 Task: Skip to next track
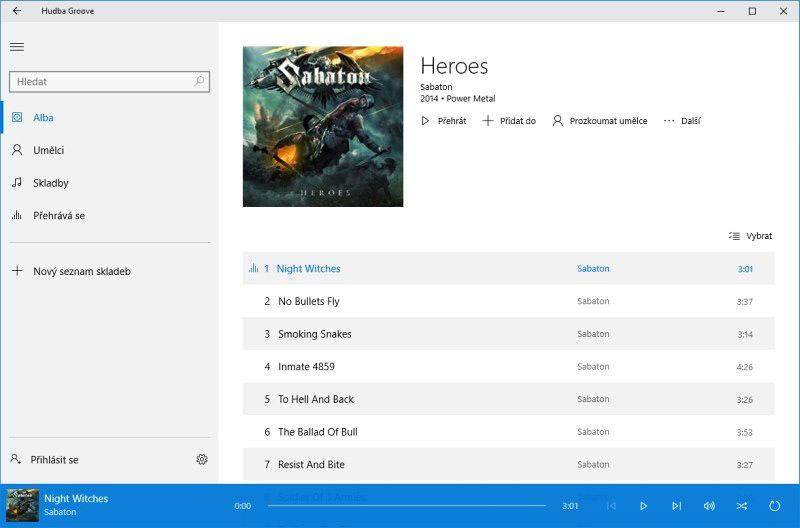coord(677,506)
